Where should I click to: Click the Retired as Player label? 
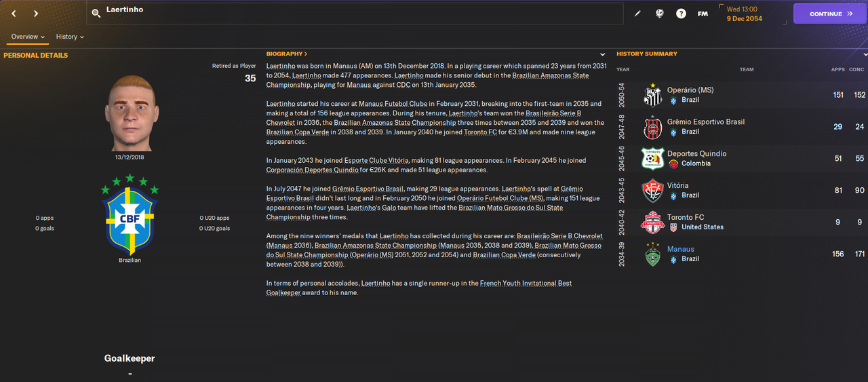click(234, 66)
